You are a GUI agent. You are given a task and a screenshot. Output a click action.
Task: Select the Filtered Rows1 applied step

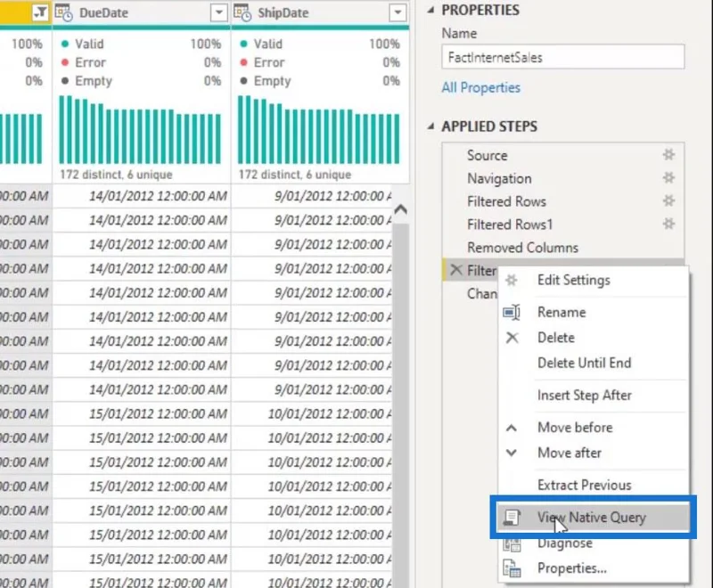[x=563, y=225]
